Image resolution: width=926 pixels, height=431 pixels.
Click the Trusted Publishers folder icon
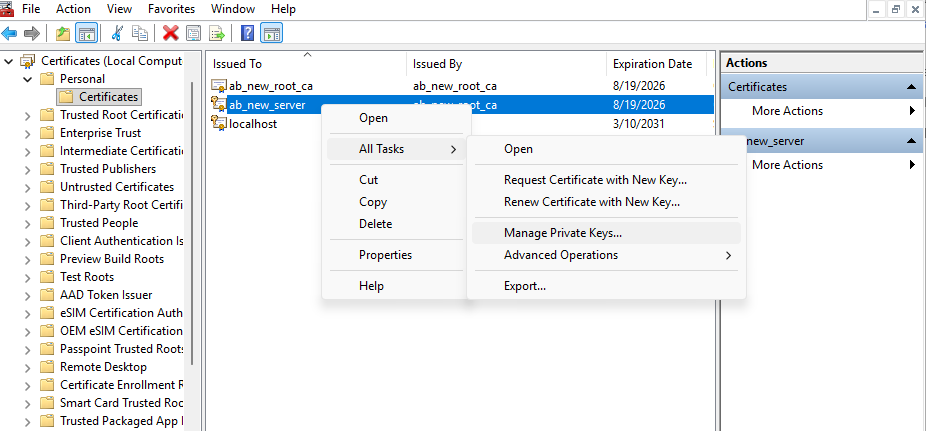point(47,169)
